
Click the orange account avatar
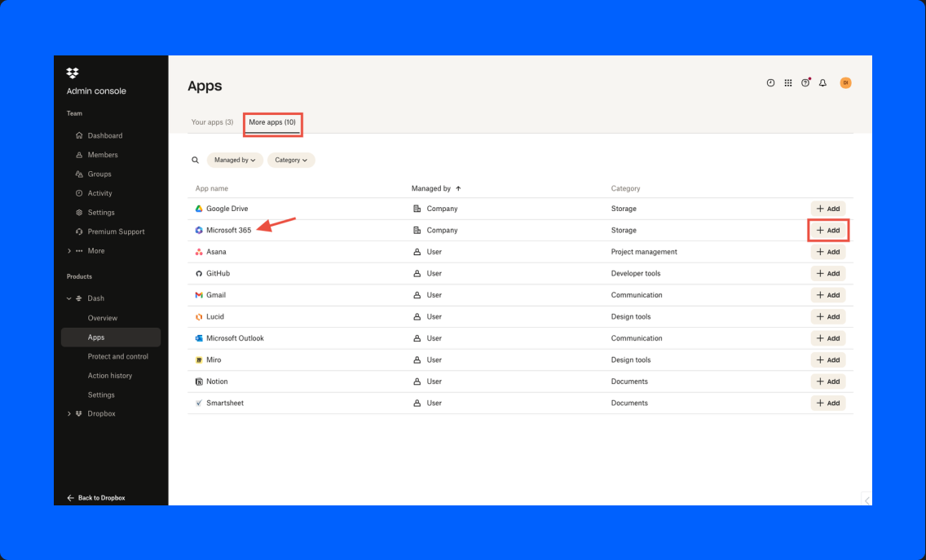[x=845, y=82]
